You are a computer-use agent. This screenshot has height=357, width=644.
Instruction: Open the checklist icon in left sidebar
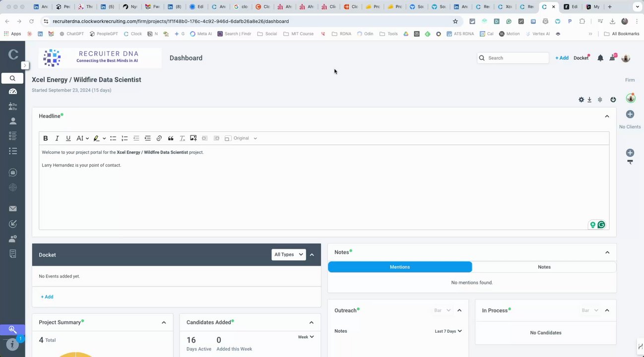coord(13,136)
